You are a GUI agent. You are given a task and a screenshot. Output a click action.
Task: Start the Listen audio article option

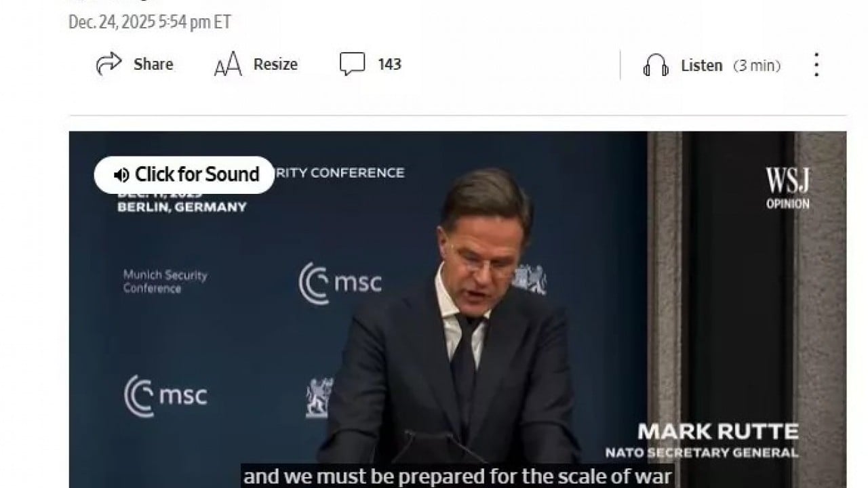(701, 66)
